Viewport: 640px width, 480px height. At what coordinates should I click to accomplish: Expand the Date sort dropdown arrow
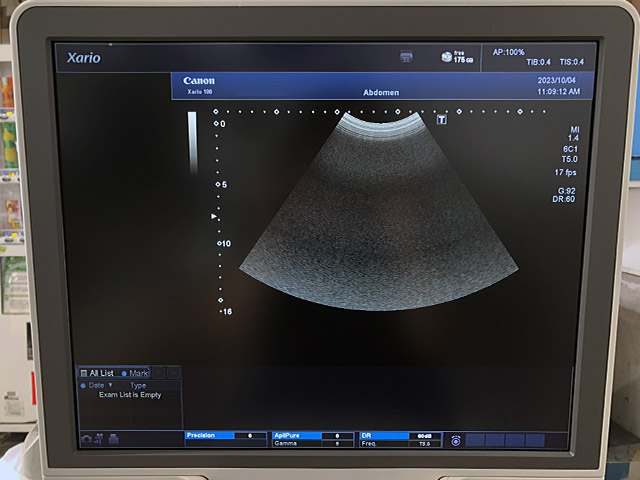pos(110,384)
